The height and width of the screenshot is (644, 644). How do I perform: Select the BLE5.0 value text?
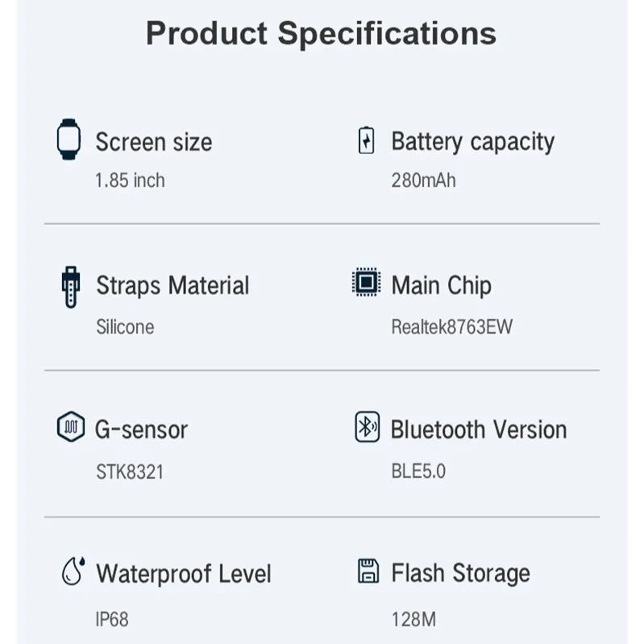click(418, 471)
